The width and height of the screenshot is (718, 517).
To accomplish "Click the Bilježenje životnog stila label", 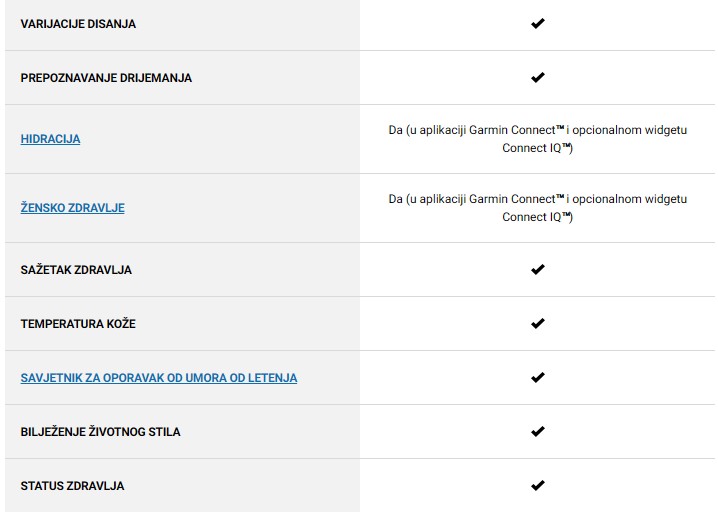I will 100,432.
